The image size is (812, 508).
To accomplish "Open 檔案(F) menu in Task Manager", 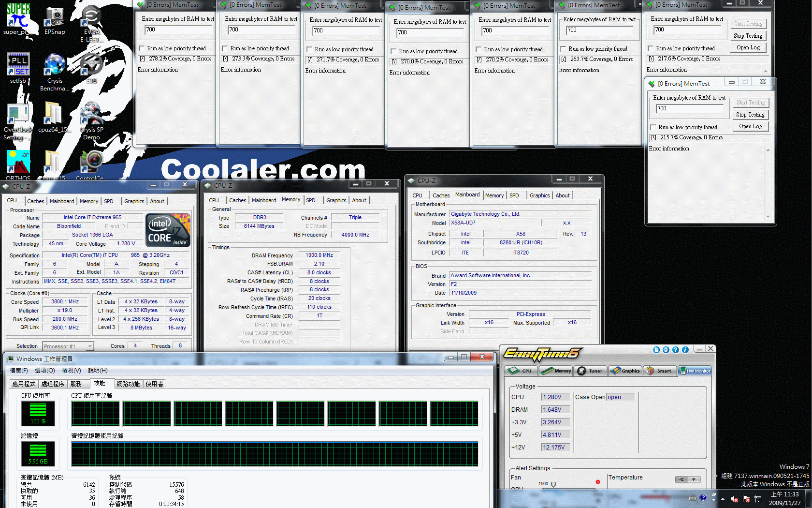I will click(x=19, y=371).
